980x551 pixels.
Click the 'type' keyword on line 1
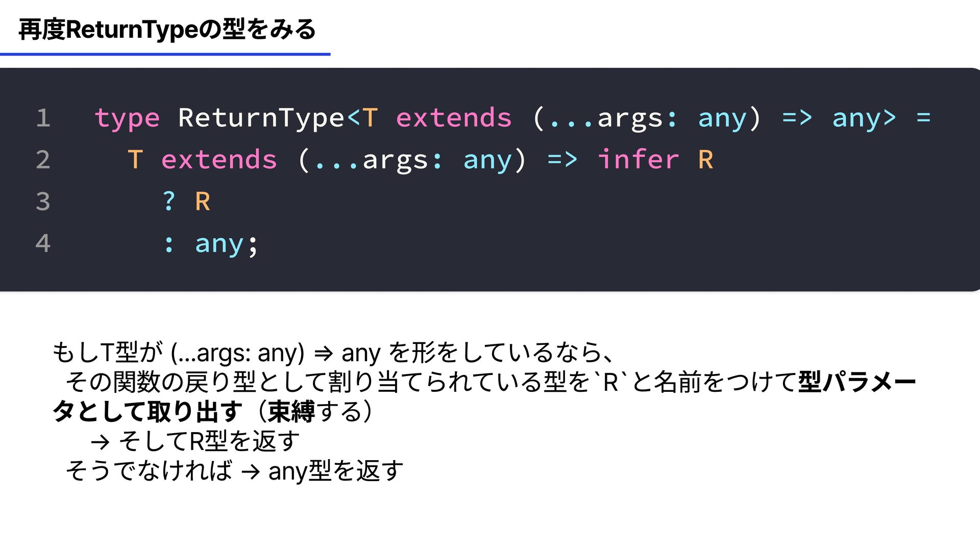[127, 119]
